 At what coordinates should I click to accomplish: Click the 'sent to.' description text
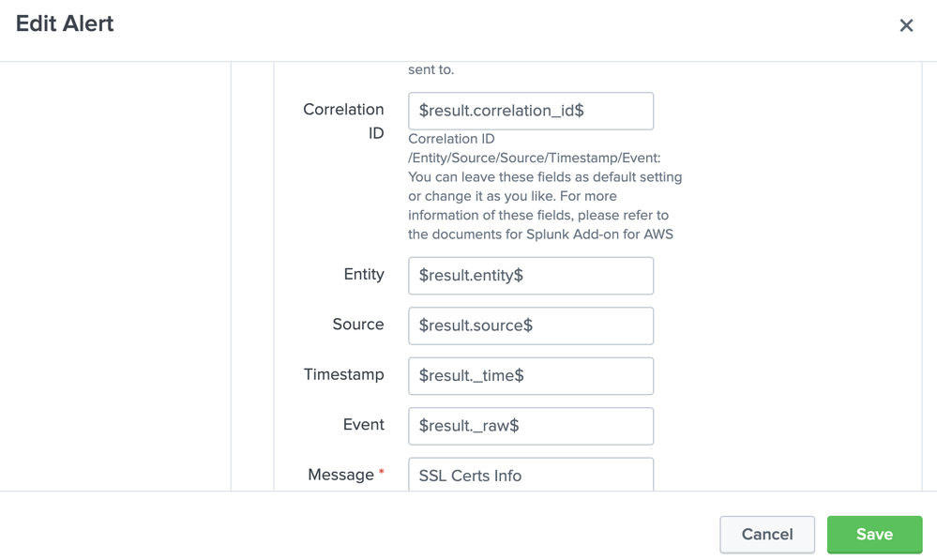tap(431, 69)
